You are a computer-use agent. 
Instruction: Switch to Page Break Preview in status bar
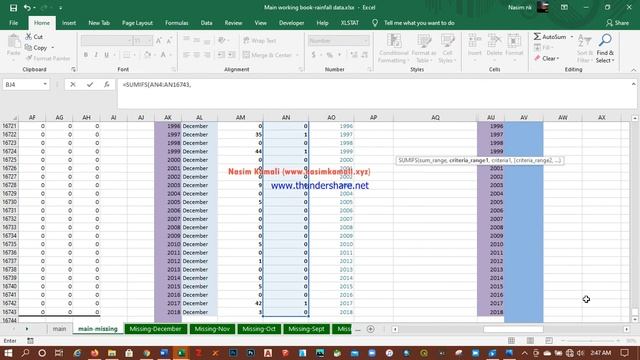(549, 340)
